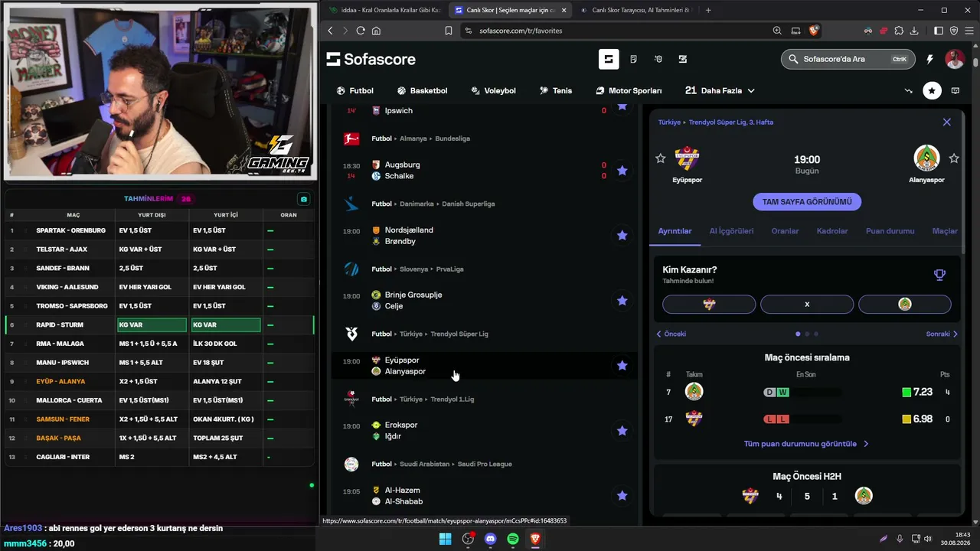Screen dimensions: 980x551
Task: Switch to Kadrolar tab
Action: tap(832, 231)
